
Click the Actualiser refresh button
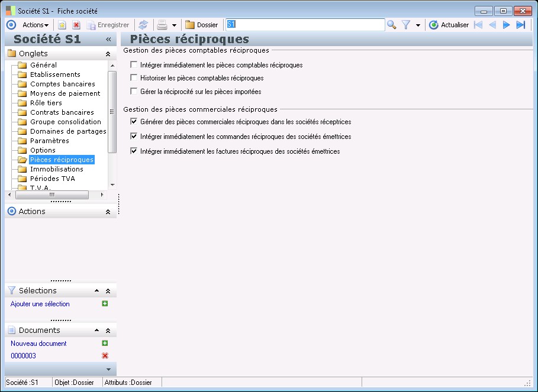(x=449, y=25)
